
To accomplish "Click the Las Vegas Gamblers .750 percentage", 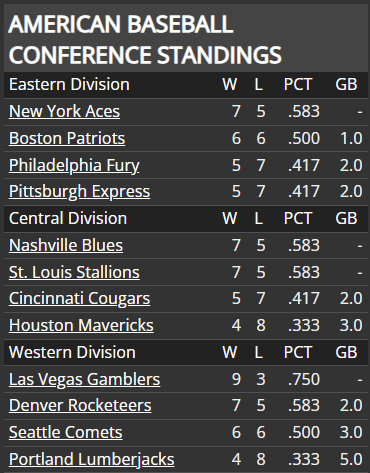I will (304, 380).
